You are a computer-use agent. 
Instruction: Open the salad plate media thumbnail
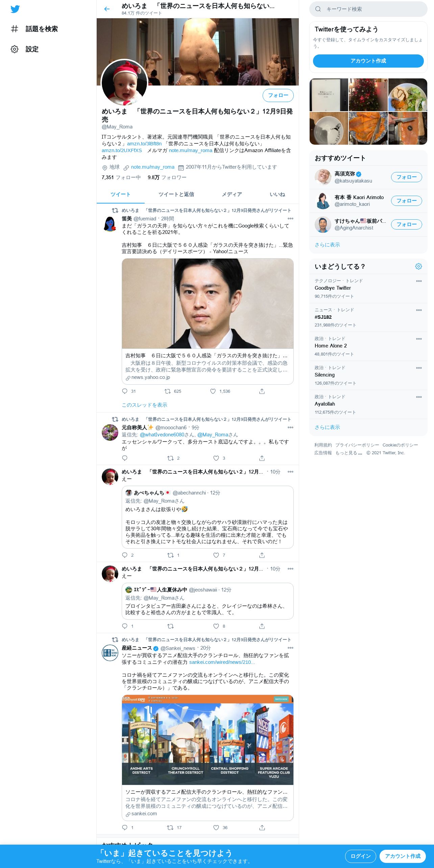pyautogui.click(x=408, y=95)
